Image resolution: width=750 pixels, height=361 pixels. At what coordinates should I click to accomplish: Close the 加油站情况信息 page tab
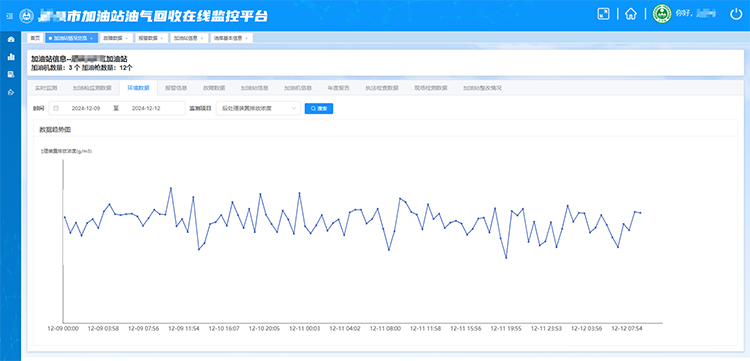coord(91,38)
